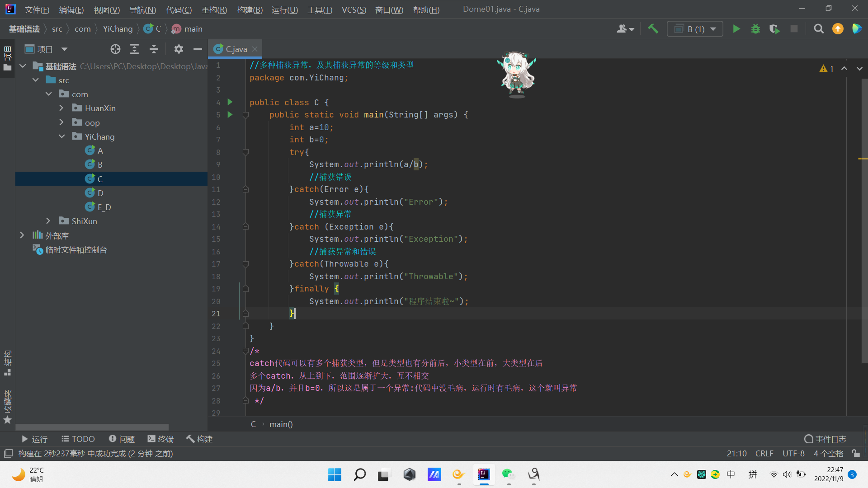868x488 pixels.
Task: Toggle the read-only lock icon in status bar
Action: (856, 453)
